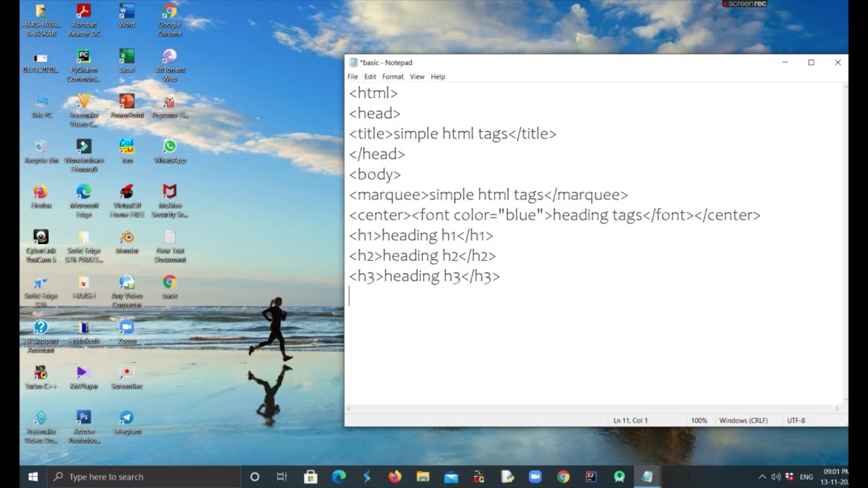Screen dimensions: 868x488
Task: Click the heading h2 line in Notepad
Action: (422, 256)
